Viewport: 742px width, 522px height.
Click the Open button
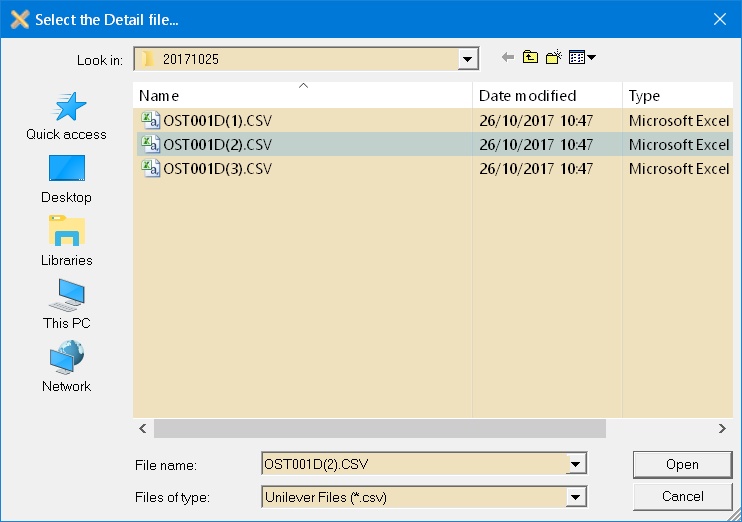pyautogui.click(x=682, y=464)
